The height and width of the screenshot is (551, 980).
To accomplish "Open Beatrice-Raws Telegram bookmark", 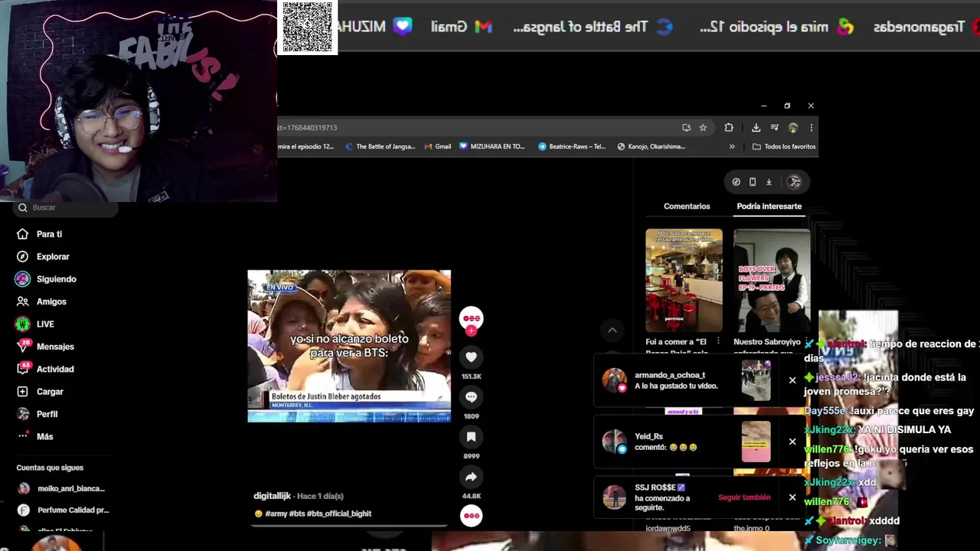I will click(x=572, y=146).
